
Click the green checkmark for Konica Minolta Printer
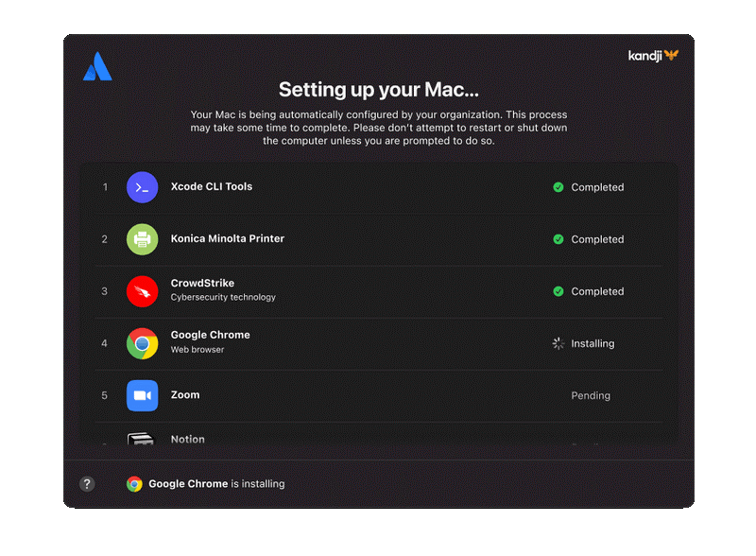(x=558, y=239)
